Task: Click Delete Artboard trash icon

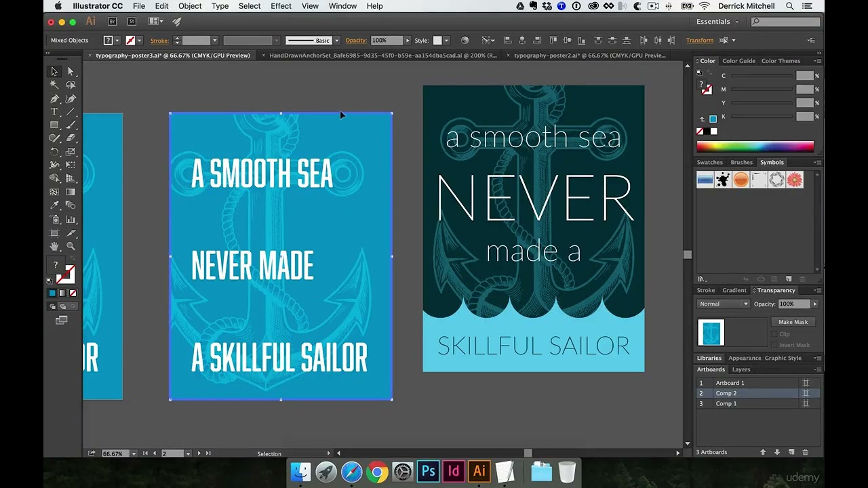Action: pos(806,452)
